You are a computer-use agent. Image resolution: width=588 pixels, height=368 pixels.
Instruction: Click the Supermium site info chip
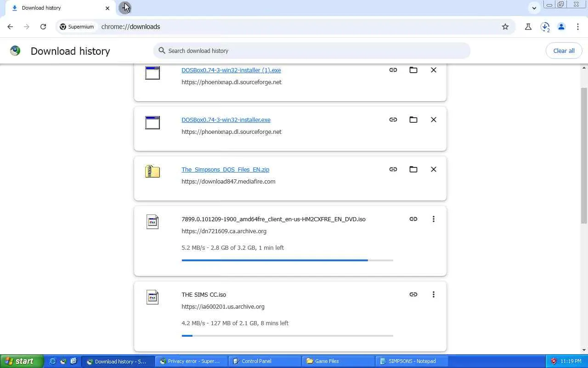(x=77, y=27)
